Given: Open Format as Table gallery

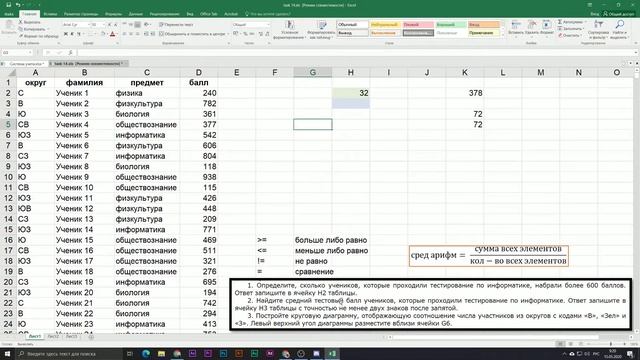Looking at the screenshot, I should click(321, 30).
